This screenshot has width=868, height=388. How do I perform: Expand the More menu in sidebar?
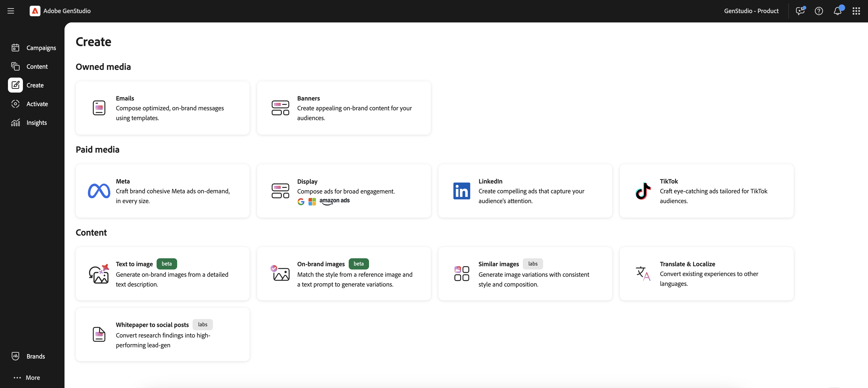[27, 377]
